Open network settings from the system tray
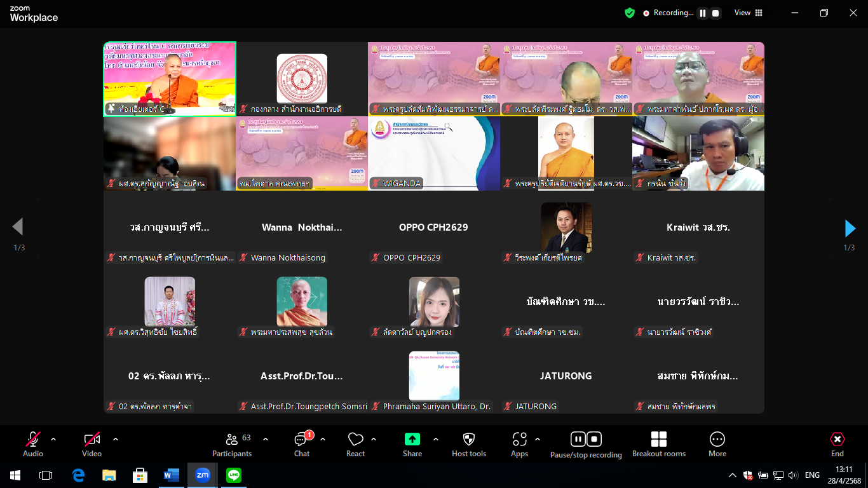This screenshot has width=868, height=488. pos(778,475)
